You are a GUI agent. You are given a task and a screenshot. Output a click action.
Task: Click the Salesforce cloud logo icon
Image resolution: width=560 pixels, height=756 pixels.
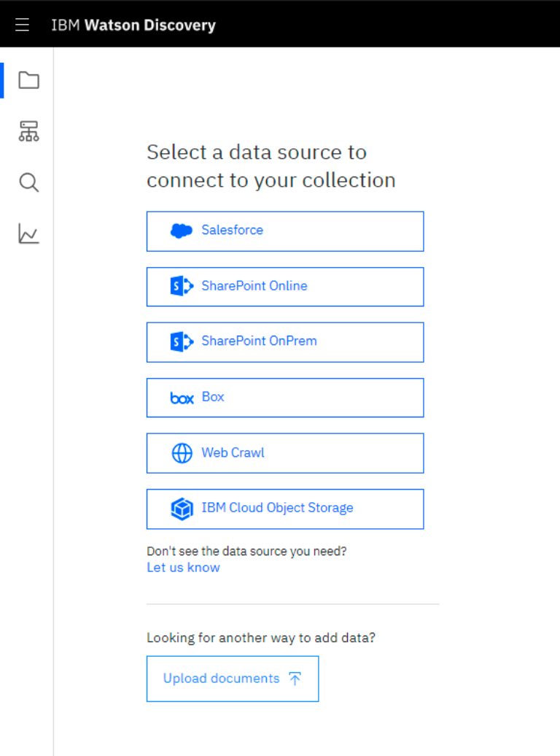182,231
